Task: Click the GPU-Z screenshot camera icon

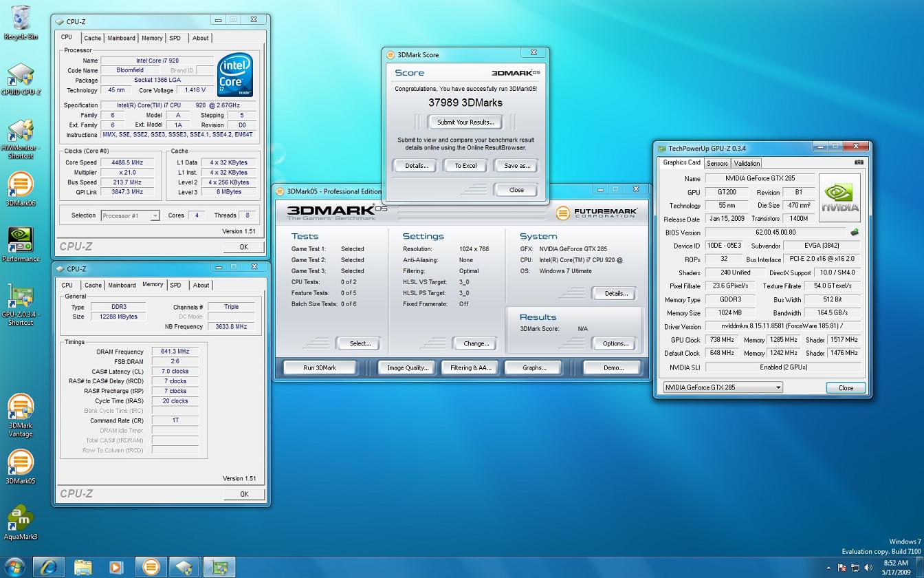Action: pos(859,162)
